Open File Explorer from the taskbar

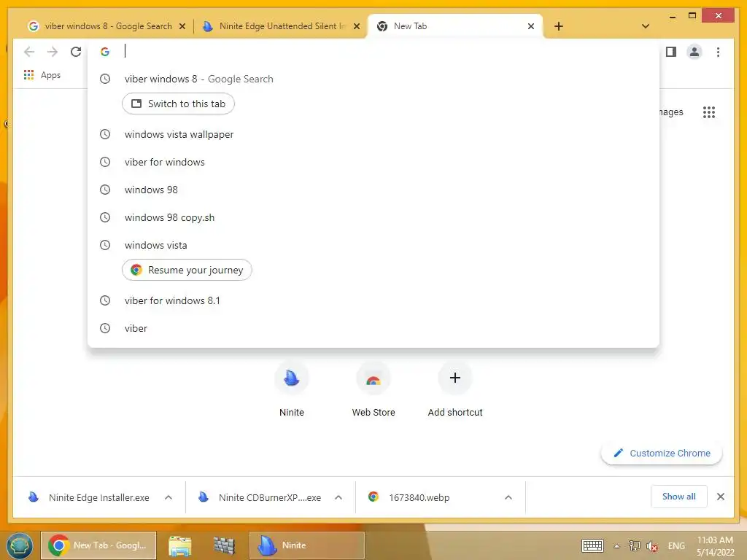pyautogui.click(x=180, y=545)
